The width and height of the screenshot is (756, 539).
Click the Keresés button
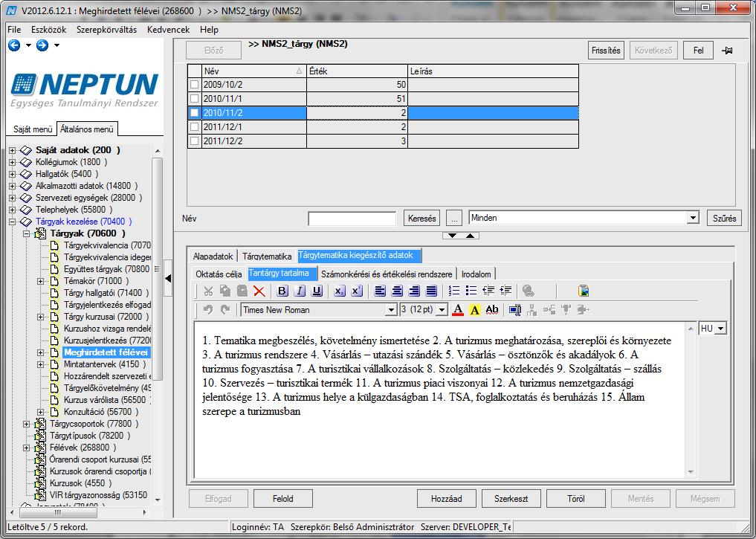coord(421,218)
